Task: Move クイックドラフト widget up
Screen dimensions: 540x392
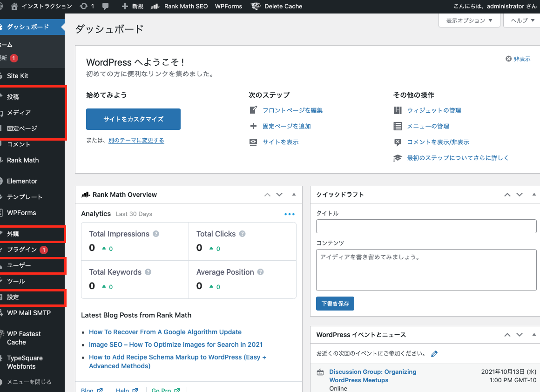Action: (507, 195)
